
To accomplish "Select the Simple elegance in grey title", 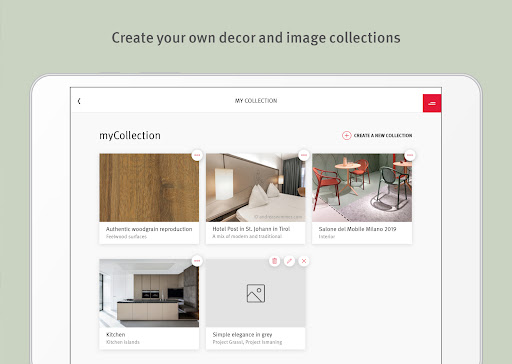I will [242, 334].
